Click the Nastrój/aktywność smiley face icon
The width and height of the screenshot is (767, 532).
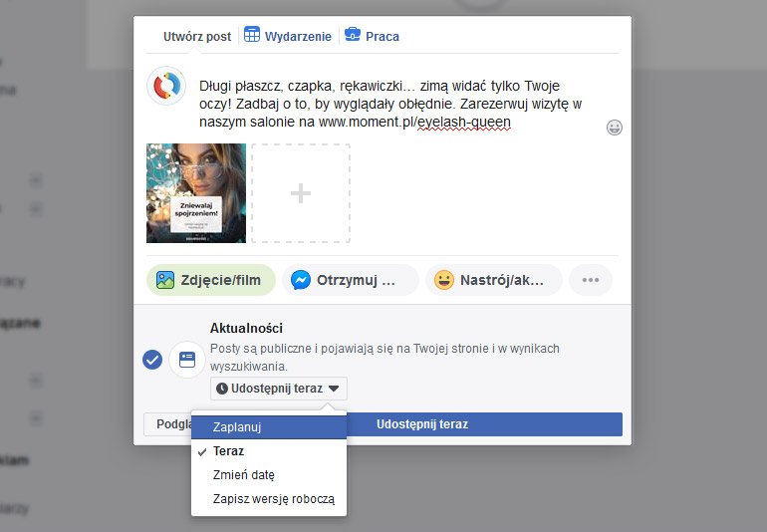click(x=444, y=280)
